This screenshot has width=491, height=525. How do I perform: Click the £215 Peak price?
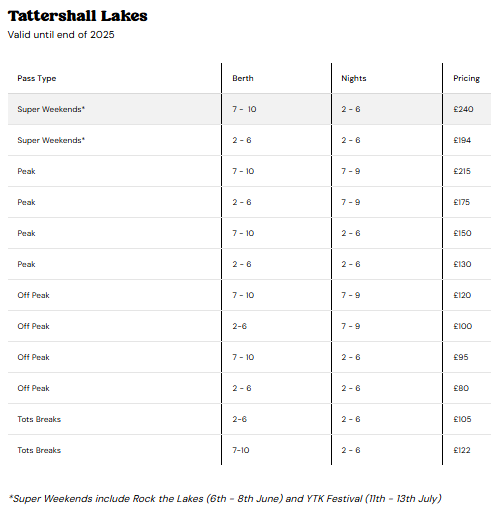(462, 171)
